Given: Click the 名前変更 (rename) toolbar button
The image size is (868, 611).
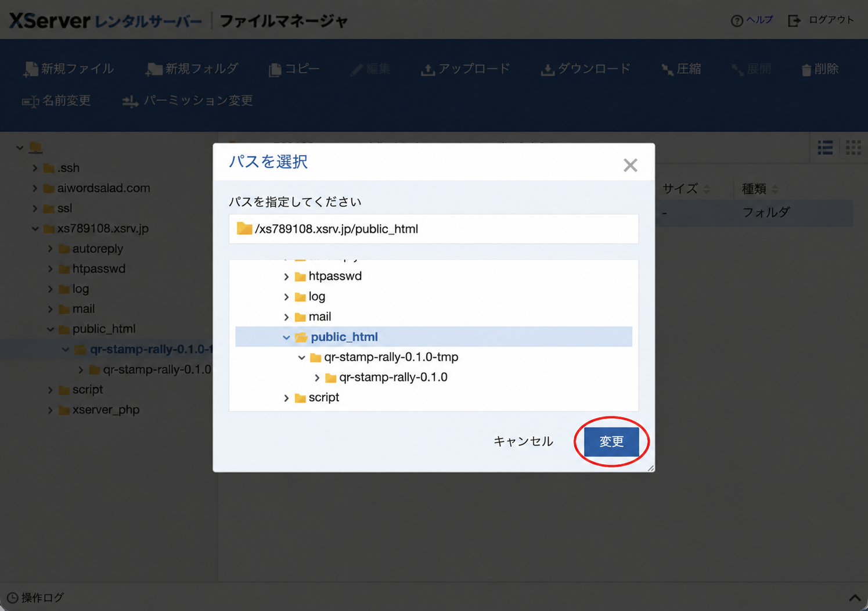Looking at the screenshot, I should [x=56, y=101].
